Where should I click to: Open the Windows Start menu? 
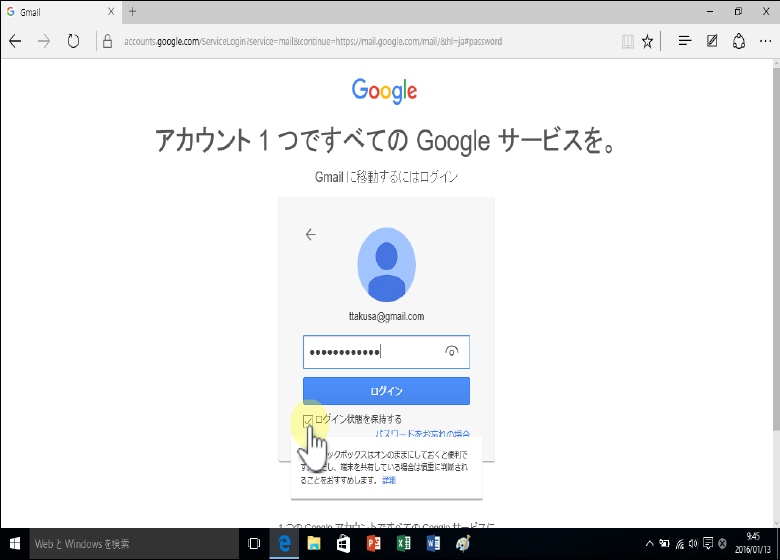pyautogui.click(x=15, y=544)
